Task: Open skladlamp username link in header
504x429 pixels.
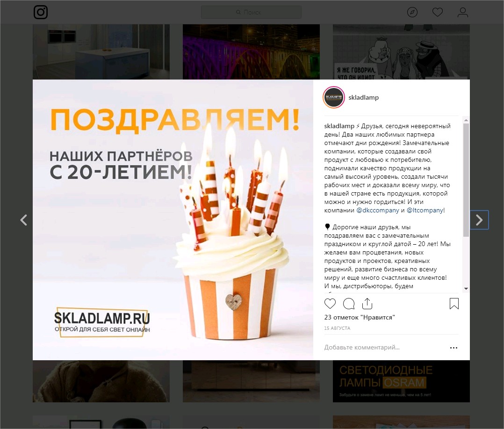Action: point(364,97)
